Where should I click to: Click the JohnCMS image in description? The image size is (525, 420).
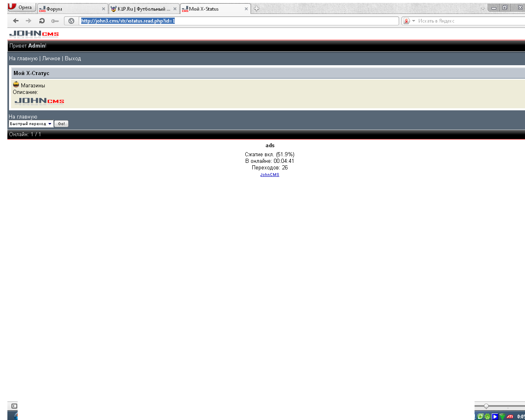[x=39, y=101]
